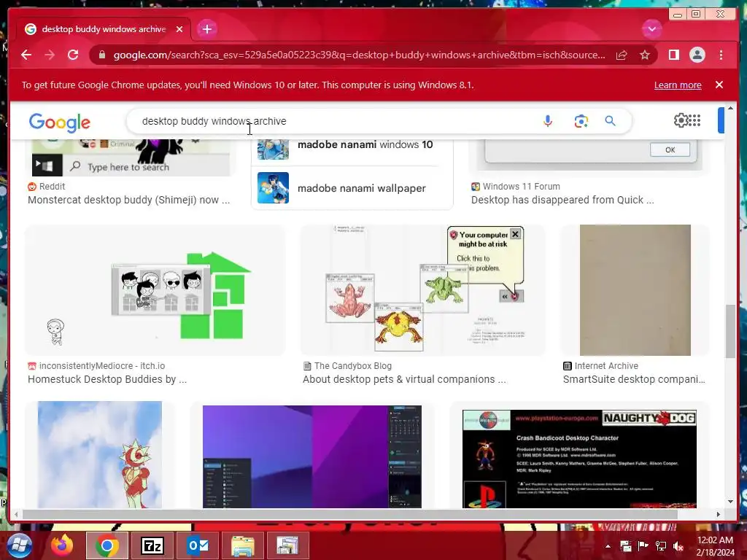Open the SmartSuite desktop companion image

635,290
